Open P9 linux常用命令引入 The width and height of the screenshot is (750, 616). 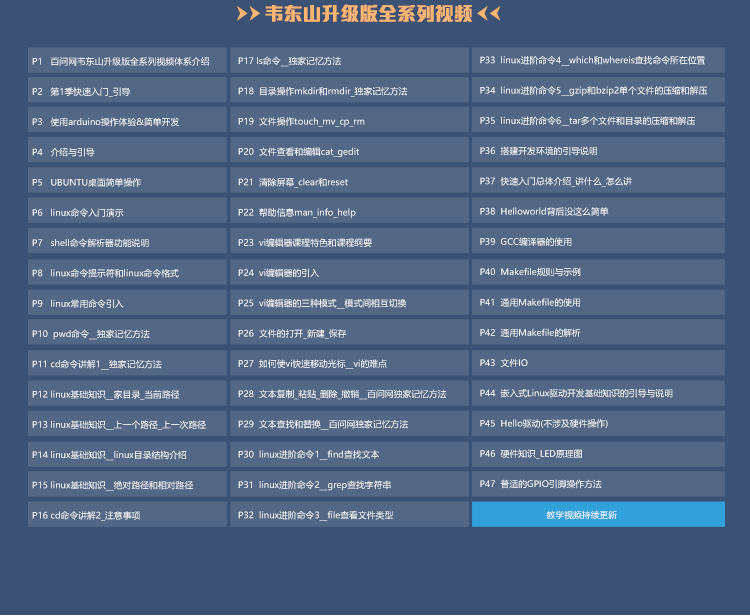[x=127, y=302]
